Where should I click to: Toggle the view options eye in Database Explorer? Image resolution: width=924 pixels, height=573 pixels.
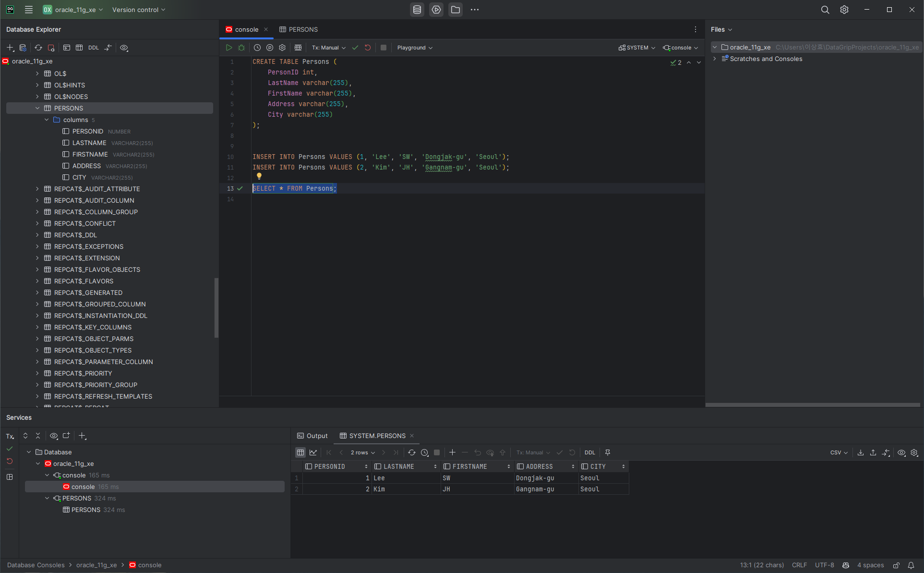point(124,48)
